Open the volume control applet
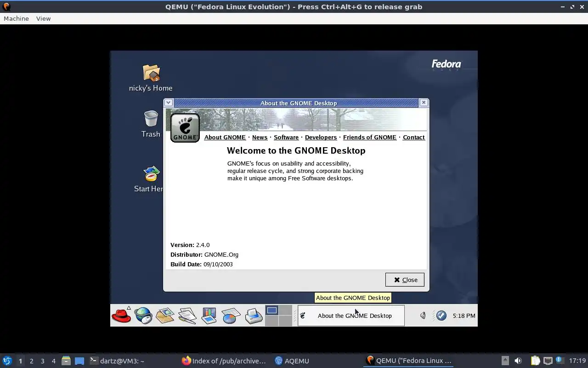The image size is (588, 368). [423, 316]
